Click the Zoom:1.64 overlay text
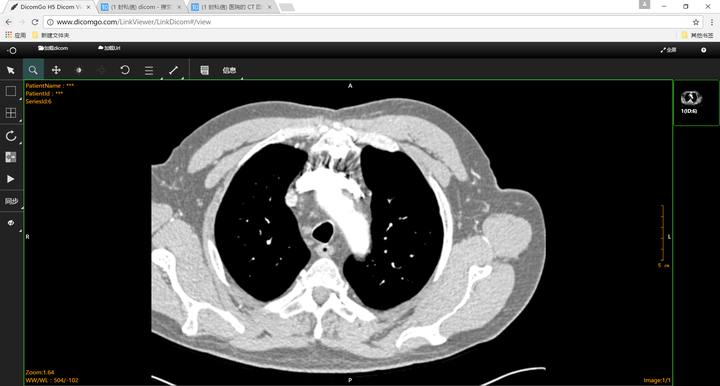The image size is (720, 386). (x=40, y=372)
